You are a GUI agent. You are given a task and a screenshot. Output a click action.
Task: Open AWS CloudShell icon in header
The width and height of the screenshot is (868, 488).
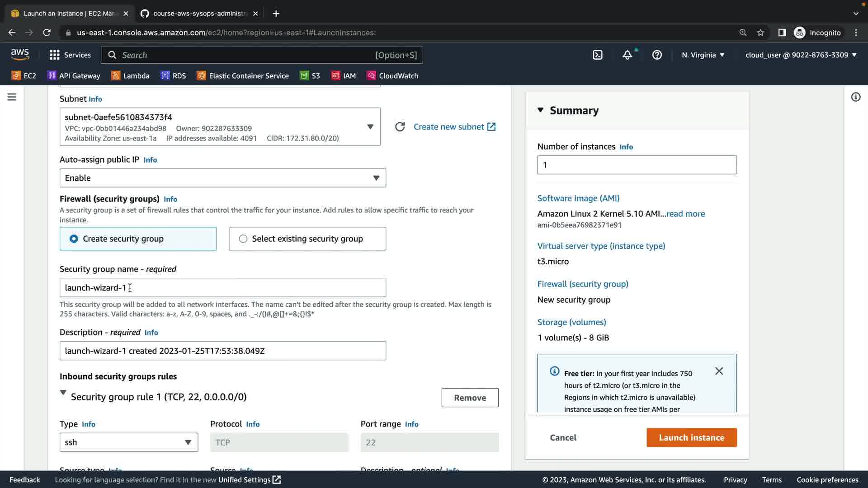pos(598,55)
